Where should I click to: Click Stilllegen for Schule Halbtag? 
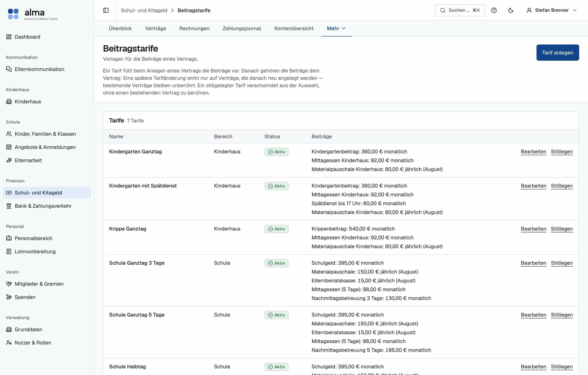[x=562, y=367]
